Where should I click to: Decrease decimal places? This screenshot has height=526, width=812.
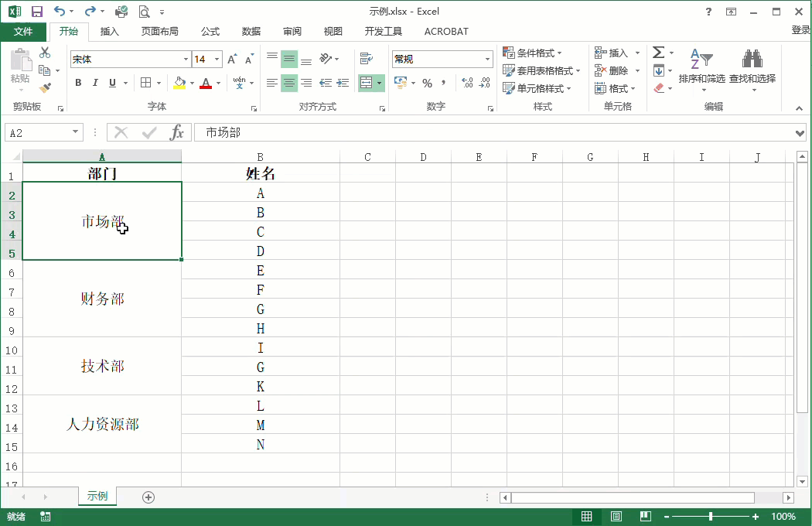pyautogui.click(x=485, y=83)
